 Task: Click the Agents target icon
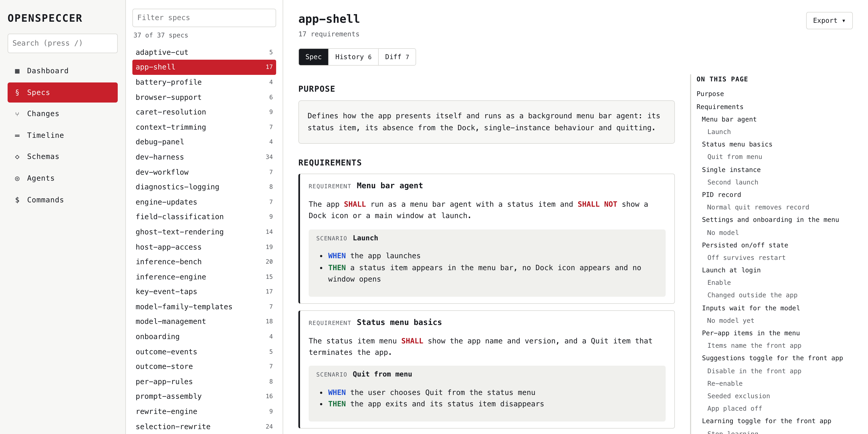click(x=17, y=178)
